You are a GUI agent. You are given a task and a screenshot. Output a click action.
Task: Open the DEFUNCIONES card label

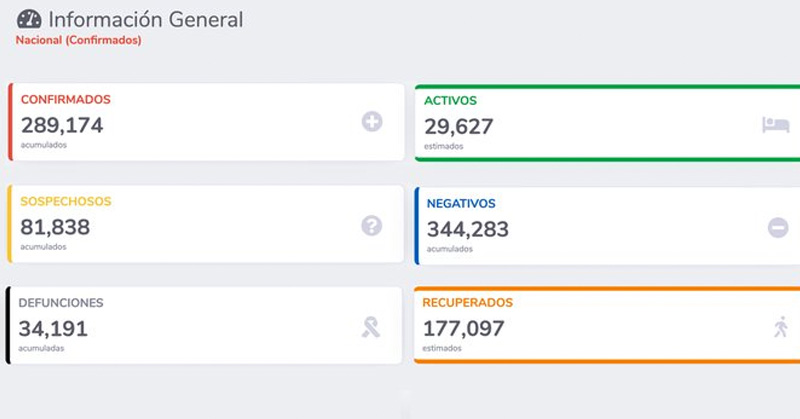[61, 303]
